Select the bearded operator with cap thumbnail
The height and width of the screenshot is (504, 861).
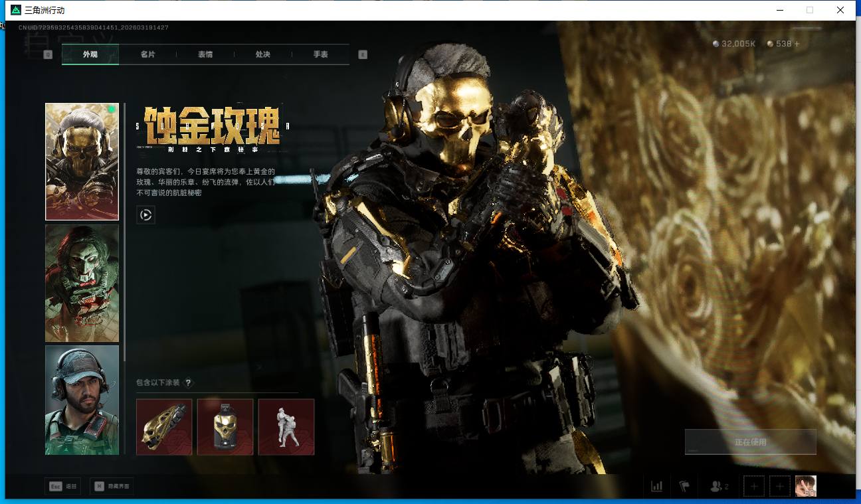click(x=82, y=400)
